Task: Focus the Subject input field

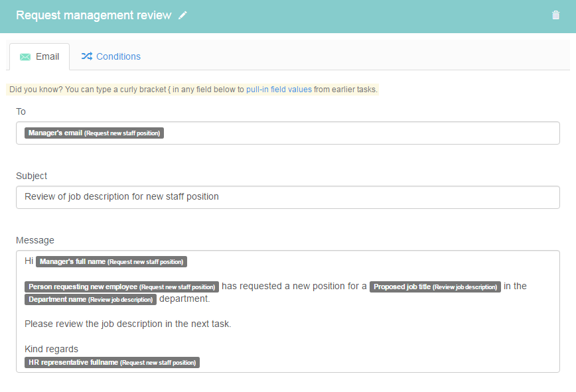Action: pyautogui.click(x=288, y=197)
